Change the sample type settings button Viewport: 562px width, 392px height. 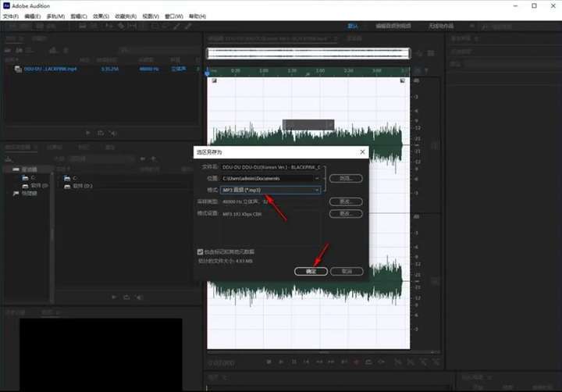[346, 201]
